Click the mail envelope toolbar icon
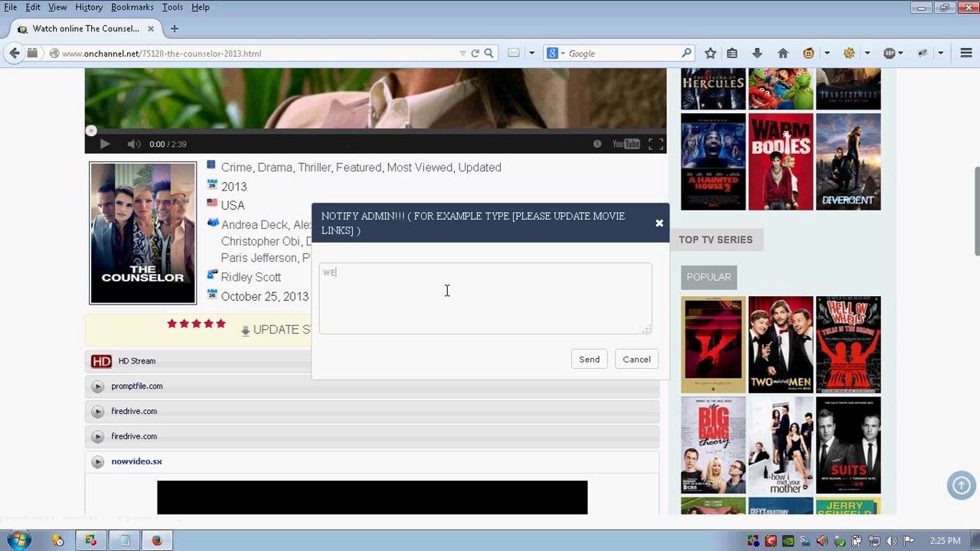The image size is (980, 551). [514, 53]
